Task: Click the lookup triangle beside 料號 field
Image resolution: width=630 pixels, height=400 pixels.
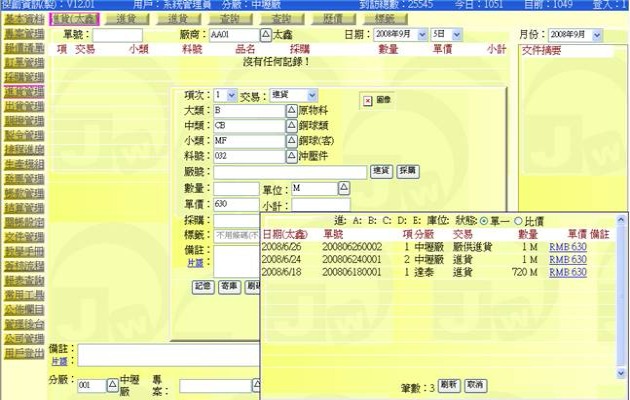Action: point(292,157)
